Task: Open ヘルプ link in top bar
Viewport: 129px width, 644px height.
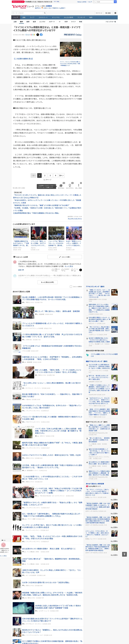Action: [90, 2]
